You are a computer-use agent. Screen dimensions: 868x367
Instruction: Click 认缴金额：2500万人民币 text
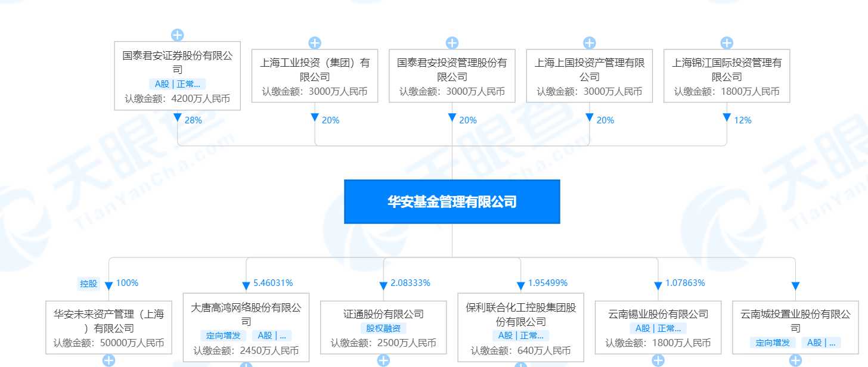(x=383, y=343)
